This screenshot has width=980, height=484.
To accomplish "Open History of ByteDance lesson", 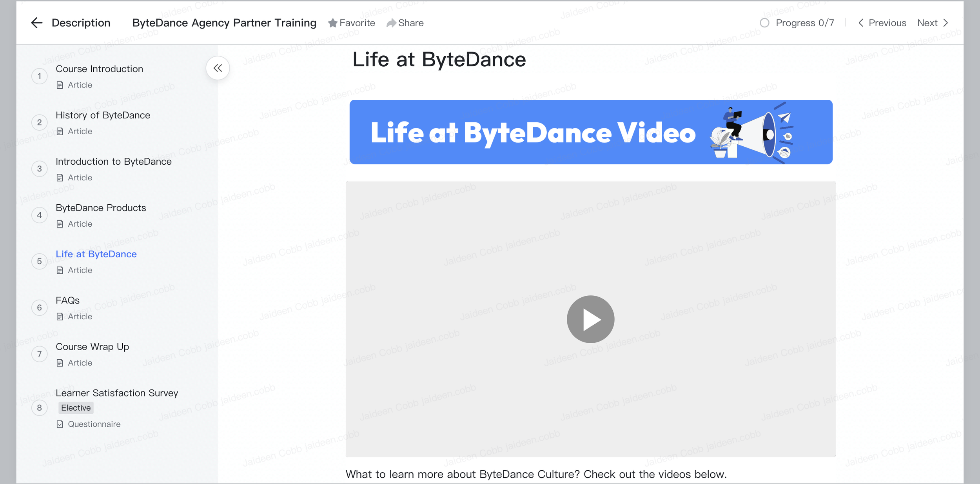I will [x=103, y=115].
